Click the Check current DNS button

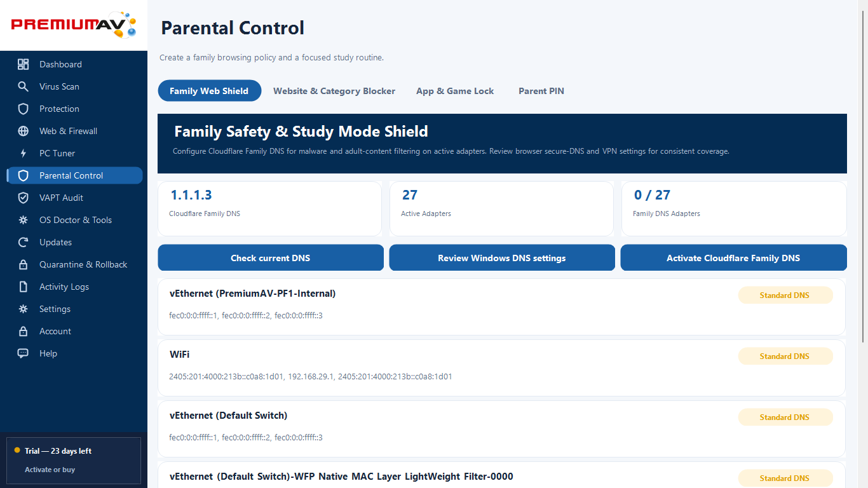pyautogui.click(x=271, y=258)
